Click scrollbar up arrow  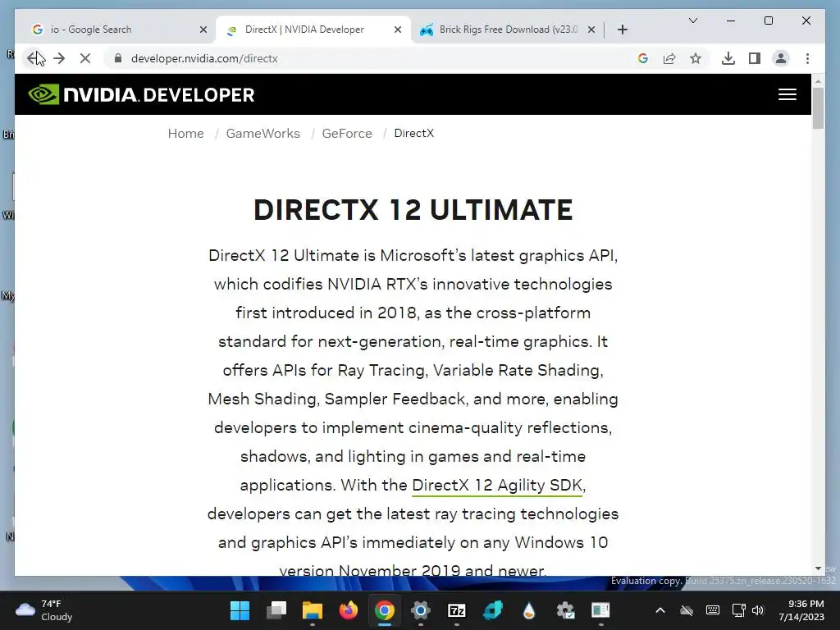(818, 81)
